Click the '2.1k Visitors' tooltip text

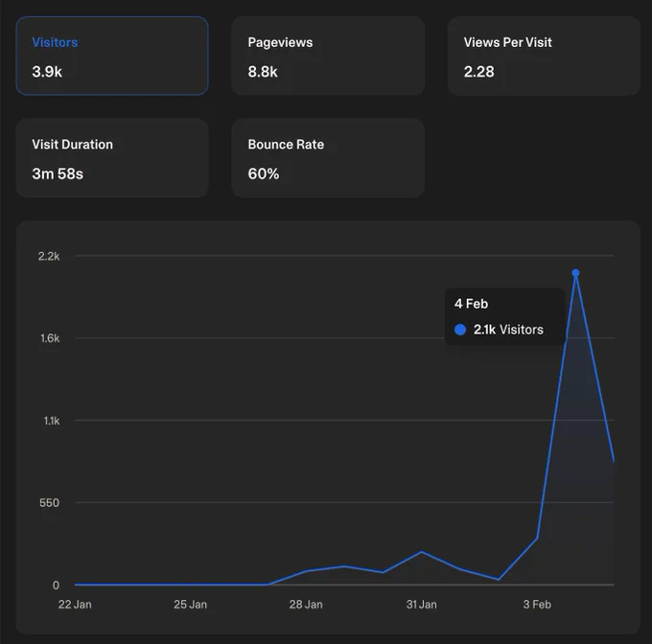[508, 330]
